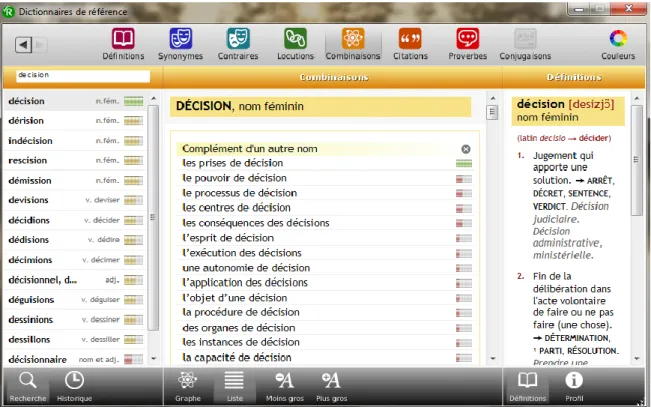Click combination l'objet d'une décision
The image size is (651, 407).
(235, 298)
